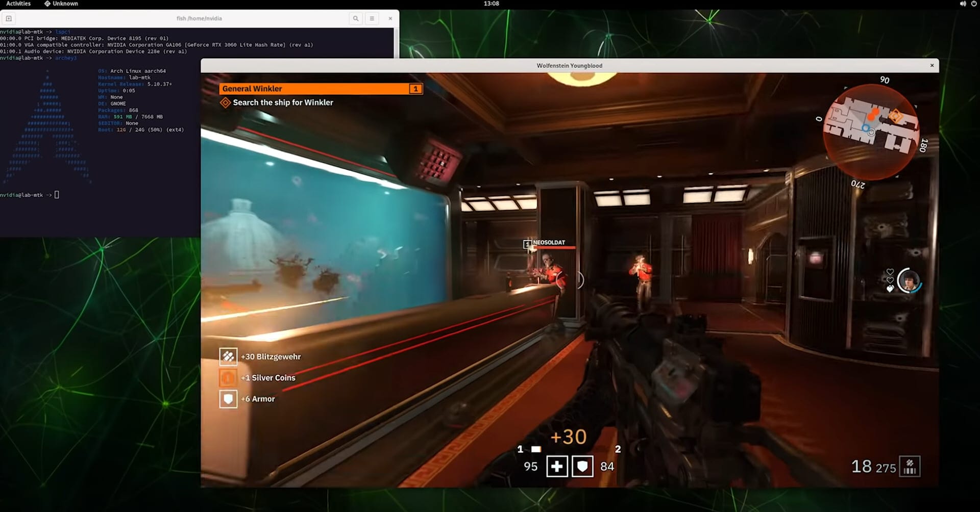Click the circular minimap
The height and width of the screenshot is (512, 980).
pos(871,131)
